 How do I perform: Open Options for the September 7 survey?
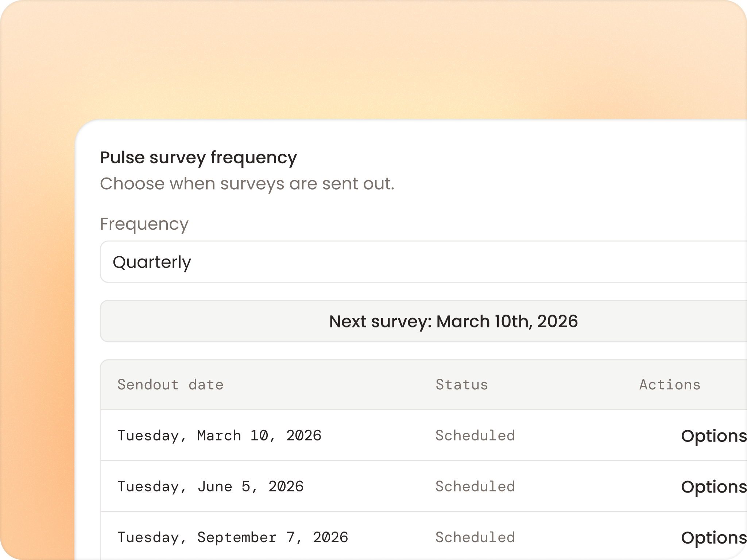point(713,537)
